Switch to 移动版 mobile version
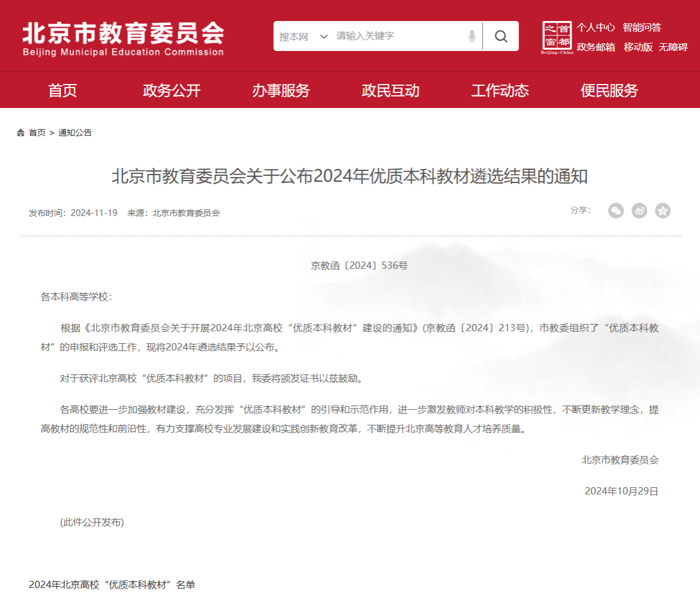This screenshot has width=700, height=603. [x=638, y=47]
